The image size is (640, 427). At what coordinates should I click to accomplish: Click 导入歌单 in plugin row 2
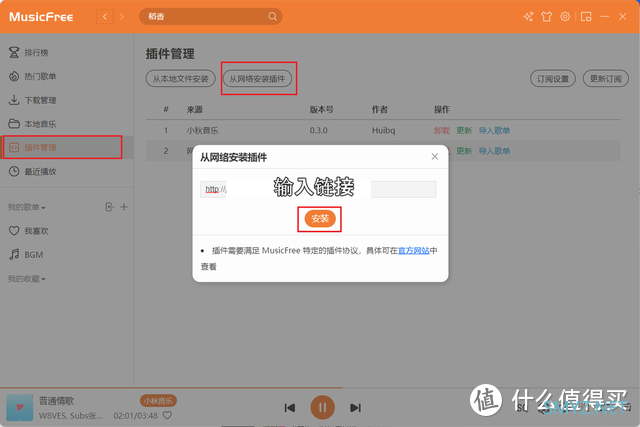[x=494, y=151]
